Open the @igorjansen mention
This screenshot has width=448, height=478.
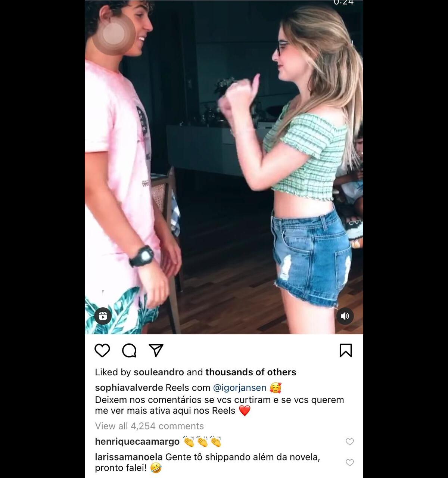[x=240, y=388]
